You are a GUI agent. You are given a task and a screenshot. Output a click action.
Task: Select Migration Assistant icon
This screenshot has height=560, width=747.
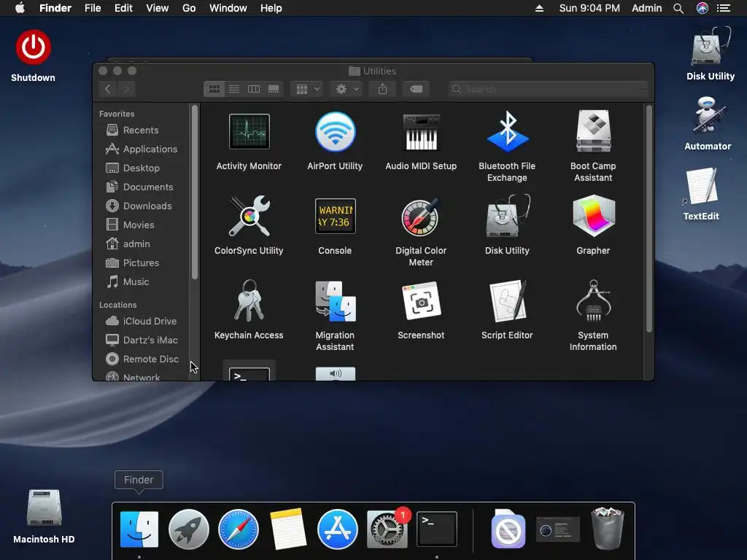[335, 301]
